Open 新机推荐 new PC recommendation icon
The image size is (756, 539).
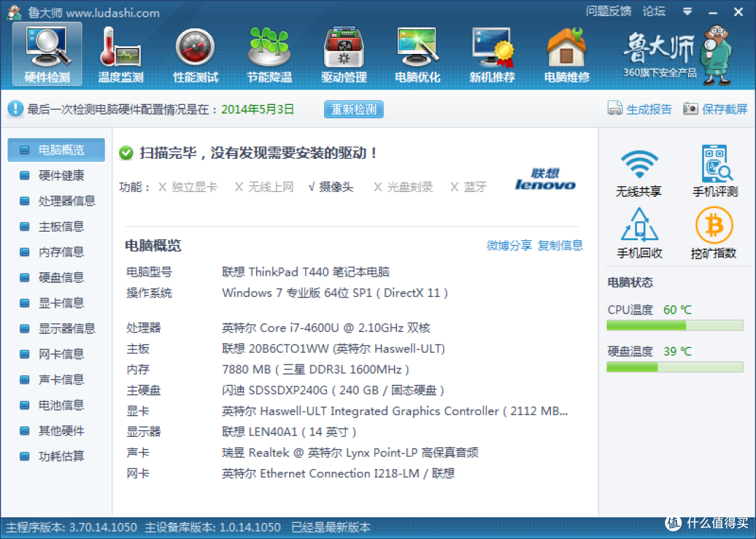492,55
